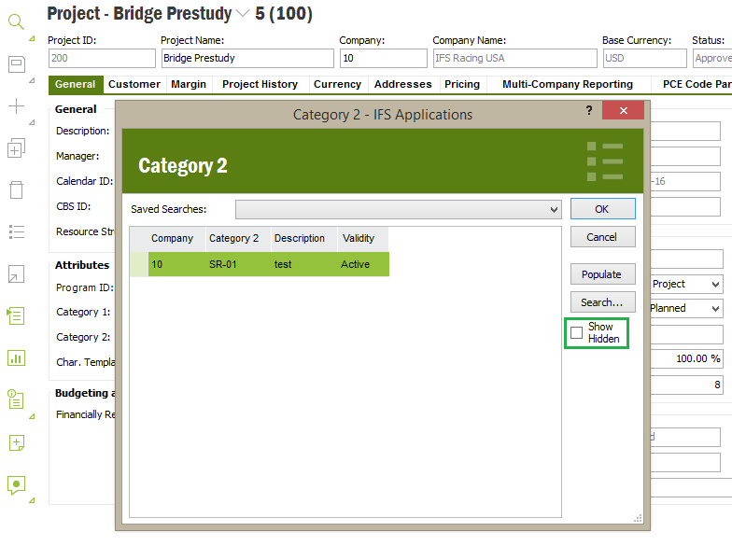Click the green indented list icon in sidebar
Image resolution: width=732 pixels, height=560 pixels.
(17, 315)
